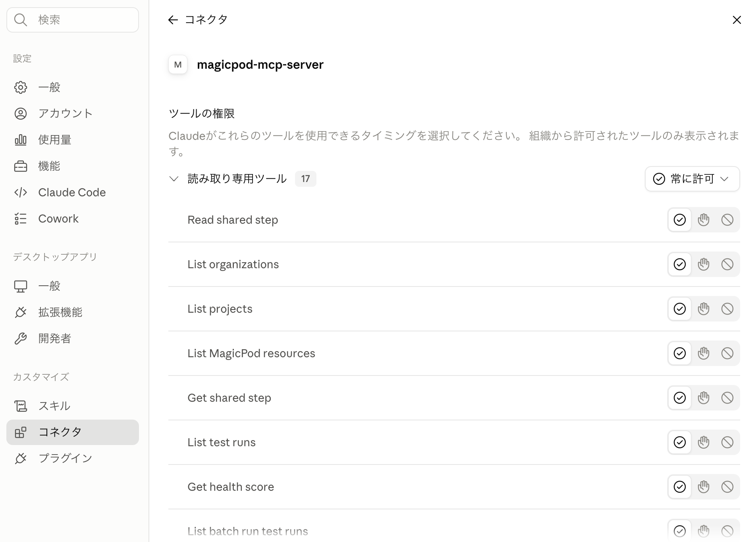Go to 使用量 settings
This screenshot has height=542, width=756.
[x=73, y=140]
